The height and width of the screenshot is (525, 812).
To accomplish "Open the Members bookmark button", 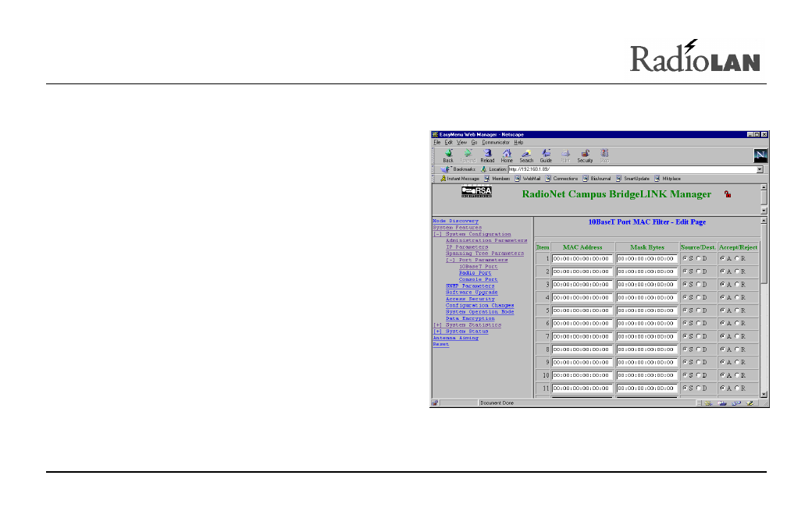I will point(497,179).
